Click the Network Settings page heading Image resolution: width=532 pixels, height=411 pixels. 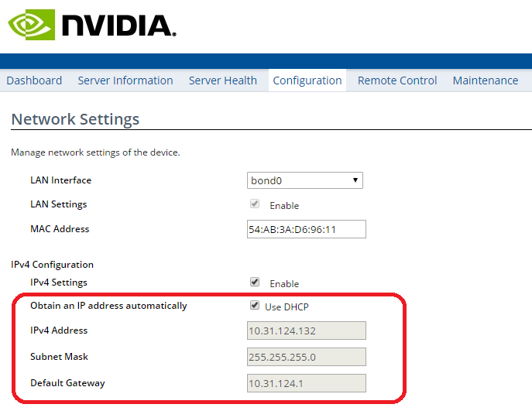pos(75,119)
